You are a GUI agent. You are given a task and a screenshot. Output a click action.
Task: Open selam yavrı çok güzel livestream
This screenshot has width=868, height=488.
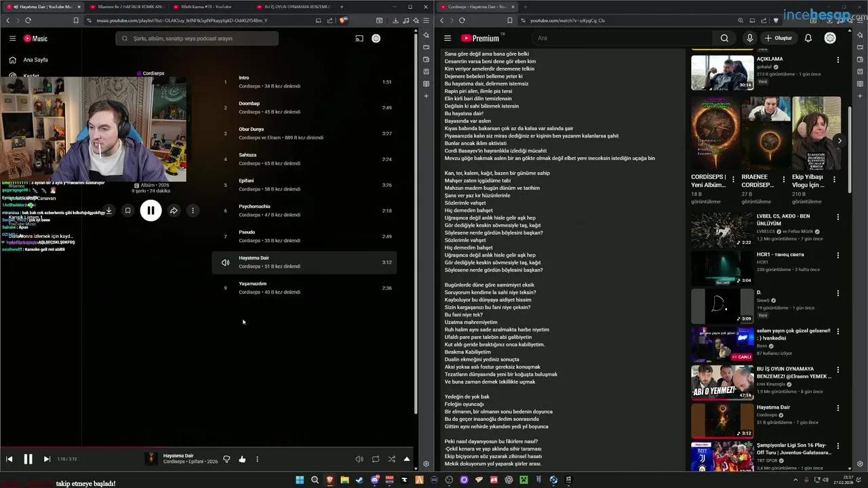click(722, 344)
